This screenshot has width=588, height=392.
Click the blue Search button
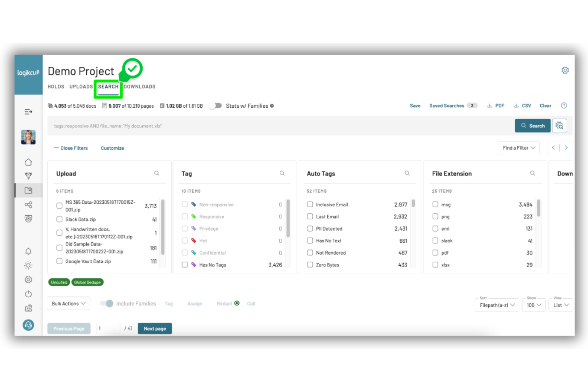pos(533,126)
